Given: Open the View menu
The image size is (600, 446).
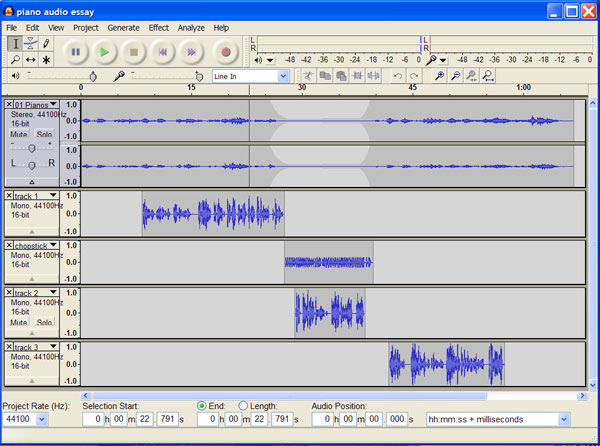Looking at the screenshot, I should 56,28.
